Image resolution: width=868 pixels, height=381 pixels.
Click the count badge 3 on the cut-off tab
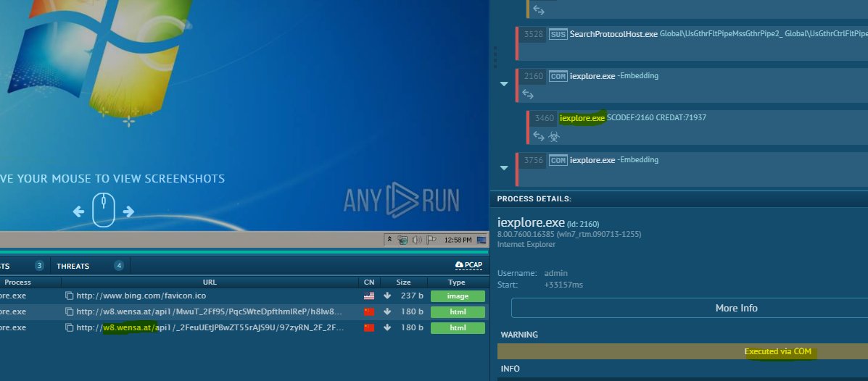[x=39, y=266]
